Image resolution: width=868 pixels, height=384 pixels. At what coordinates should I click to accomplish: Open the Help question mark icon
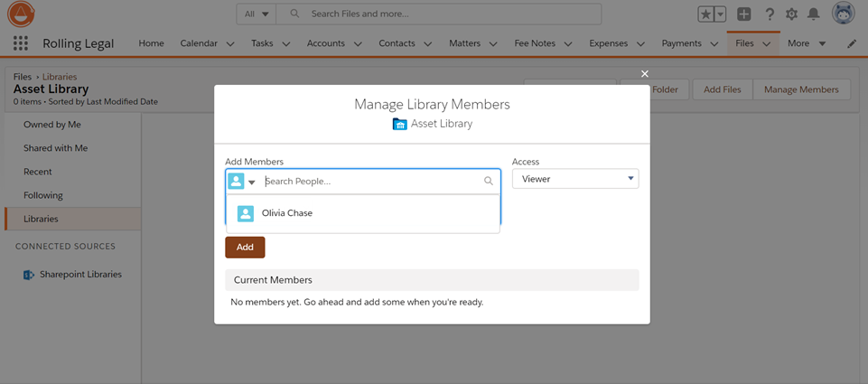pos(770,14)
